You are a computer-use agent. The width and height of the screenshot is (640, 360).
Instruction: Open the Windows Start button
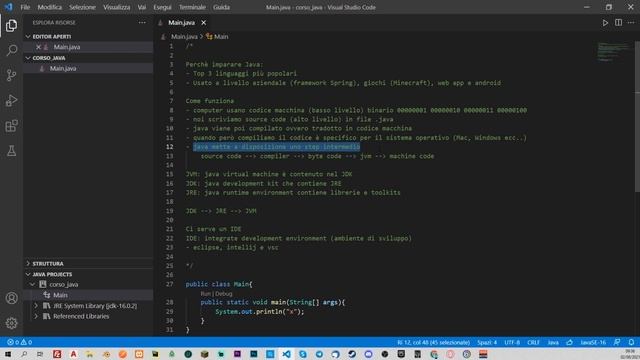(x=8, y=354)
